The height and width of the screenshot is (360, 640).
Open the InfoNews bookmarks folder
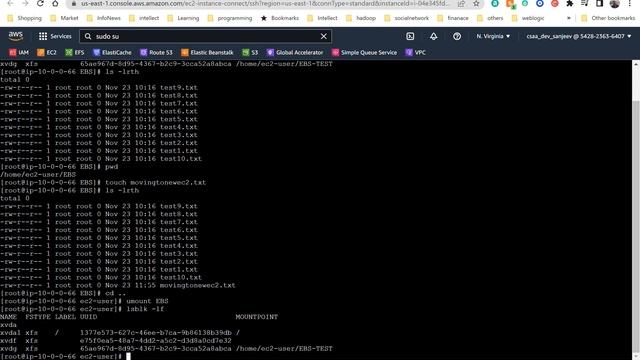pos(104,18)
